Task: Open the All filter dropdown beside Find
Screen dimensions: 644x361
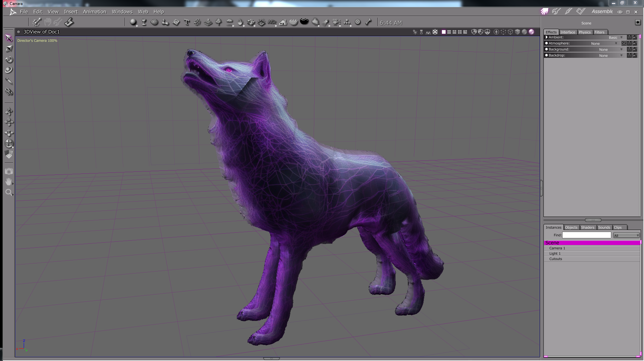Action: 626,235
